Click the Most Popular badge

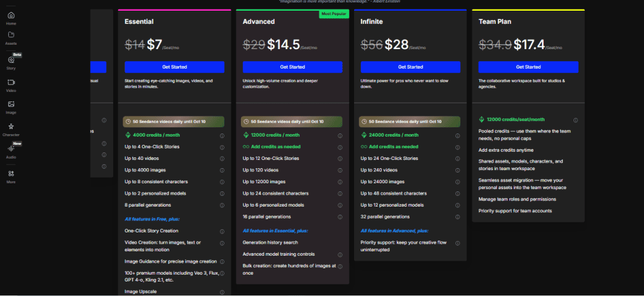tap(334, 13)
